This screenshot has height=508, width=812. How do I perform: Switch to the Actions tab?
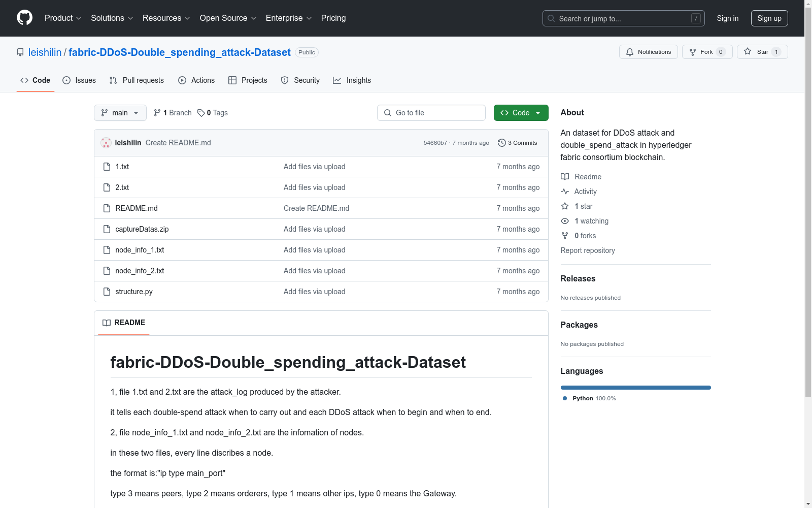[196, 80]
